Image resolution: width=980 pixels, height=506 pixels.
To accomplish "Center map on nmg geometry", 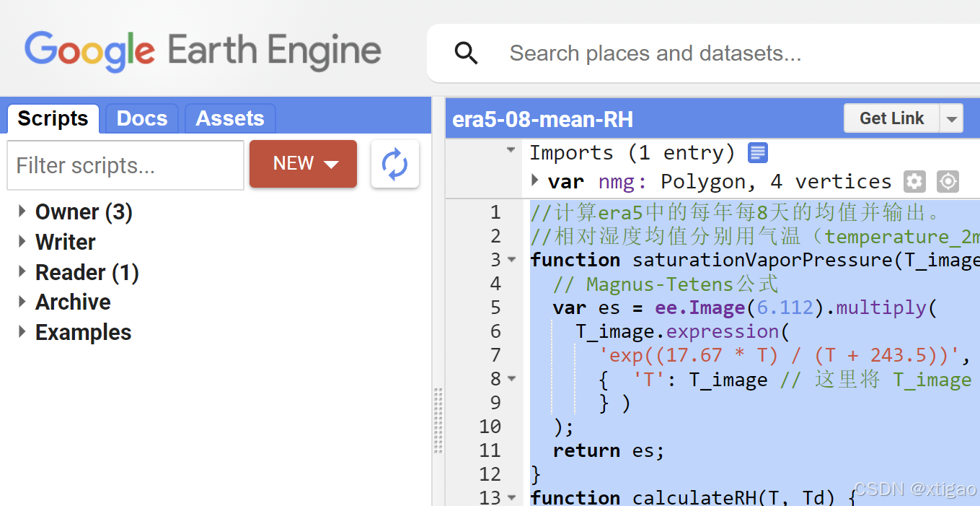I will pos(948,181).
